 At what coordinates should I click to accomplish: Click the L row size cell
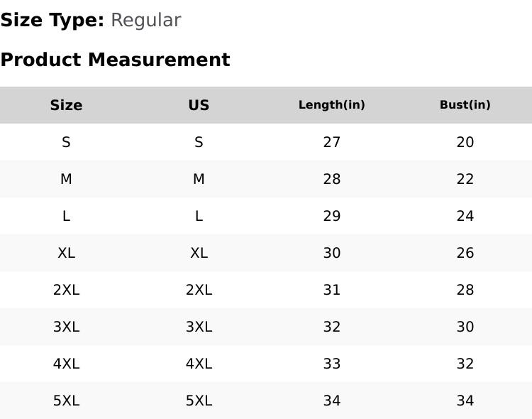(x=66, y=216)
